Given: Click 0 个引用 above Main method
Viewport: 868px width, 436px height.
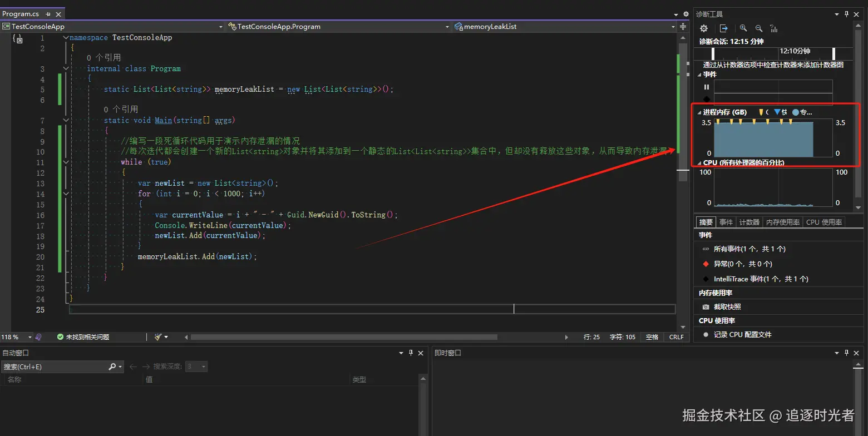Looking at the screenshot, I should coord(121,110).
